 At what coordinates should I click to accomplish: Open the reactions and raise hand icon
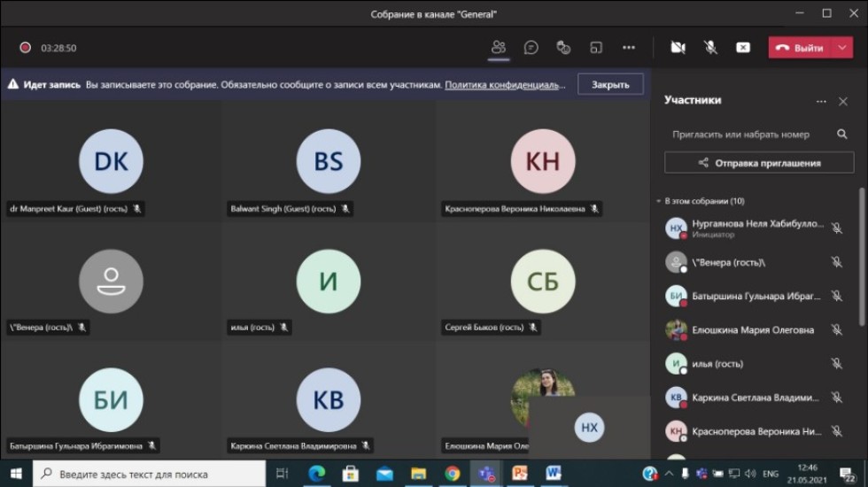click(x=563, y=48)
